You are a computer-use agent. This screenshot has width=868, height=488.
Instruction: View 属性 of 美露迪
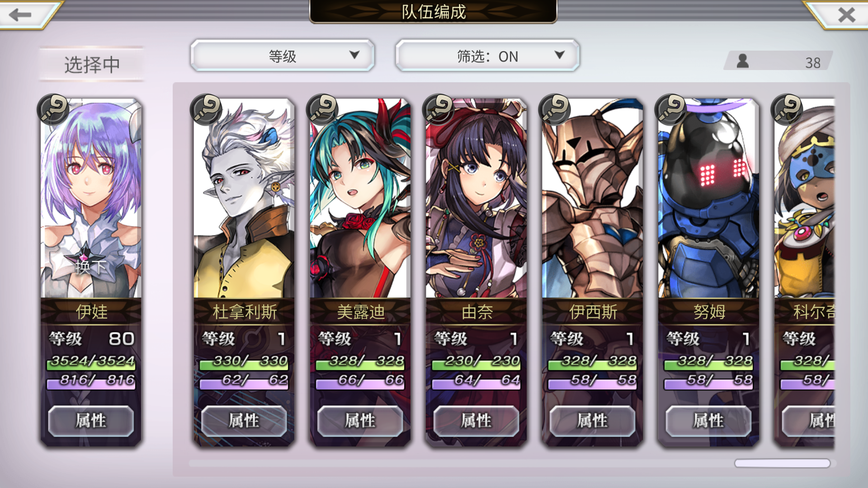(x=360, y=421)
